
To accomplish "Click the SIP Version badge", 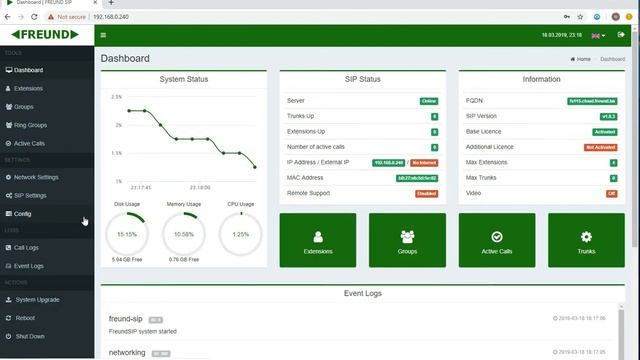I will point(609,117).
